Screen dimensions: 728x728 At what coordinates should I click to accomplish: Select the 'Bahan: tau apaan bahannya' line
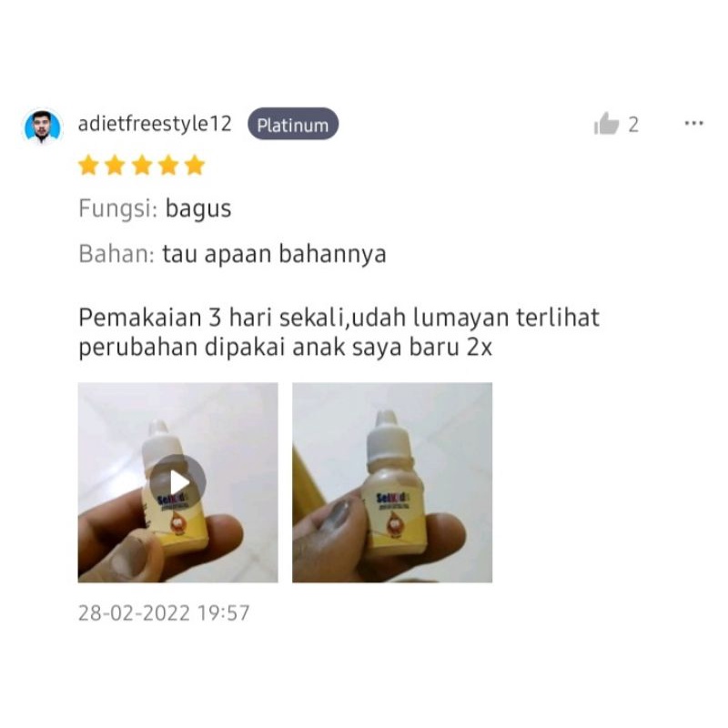tap(233, 254)
